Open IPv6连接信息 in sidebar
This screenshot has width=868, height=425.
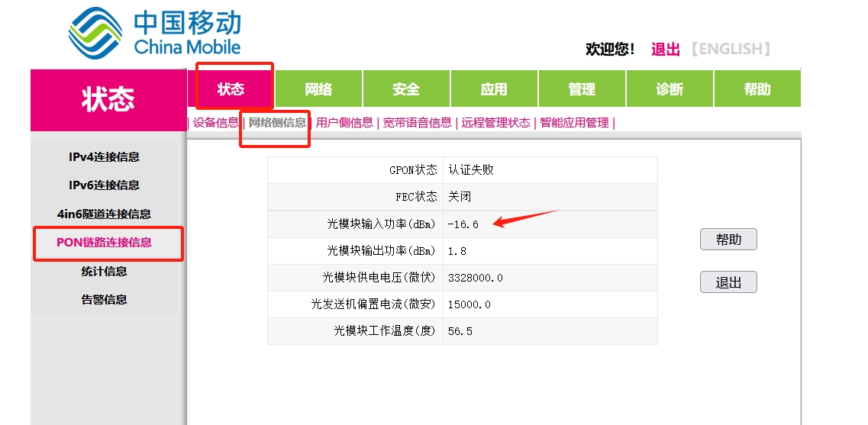tap(105, 185)
